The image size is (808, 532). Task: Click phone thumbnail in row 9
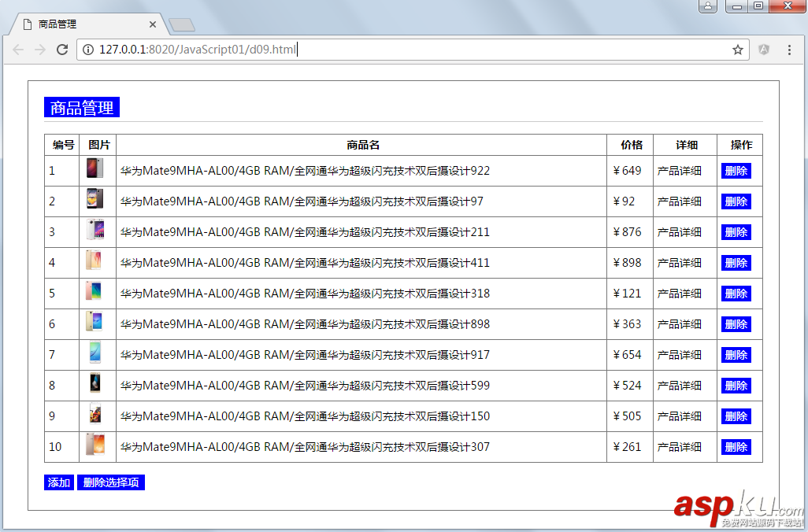(x=95, y=413)
